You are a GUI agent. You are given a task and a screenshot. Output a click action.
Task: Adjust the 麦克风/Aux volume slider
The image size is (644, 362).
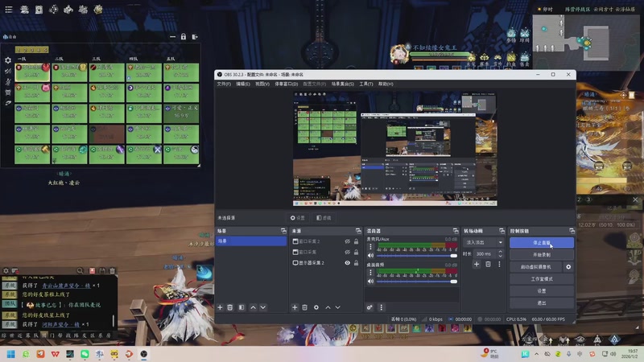coord(417,256)
